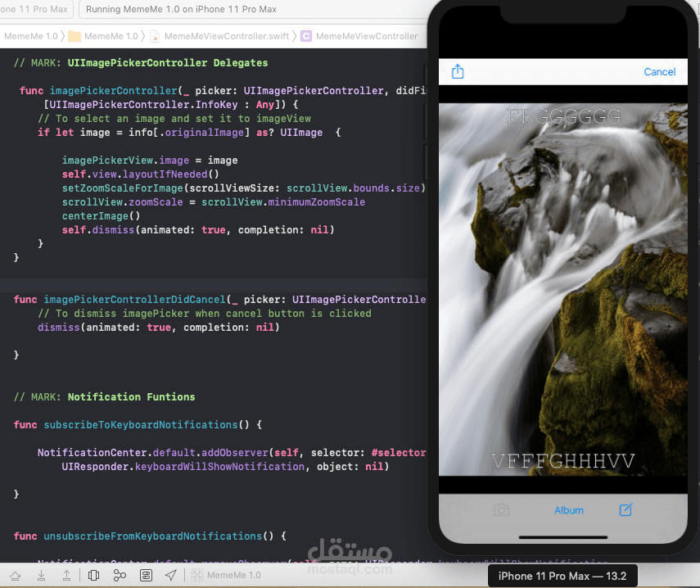The height and width of the screenshot is (588, 700).
Task: Click the iPhone 11 Pro Max — 13.2 label
Action: pyautogui.click(x=562, y=576)
